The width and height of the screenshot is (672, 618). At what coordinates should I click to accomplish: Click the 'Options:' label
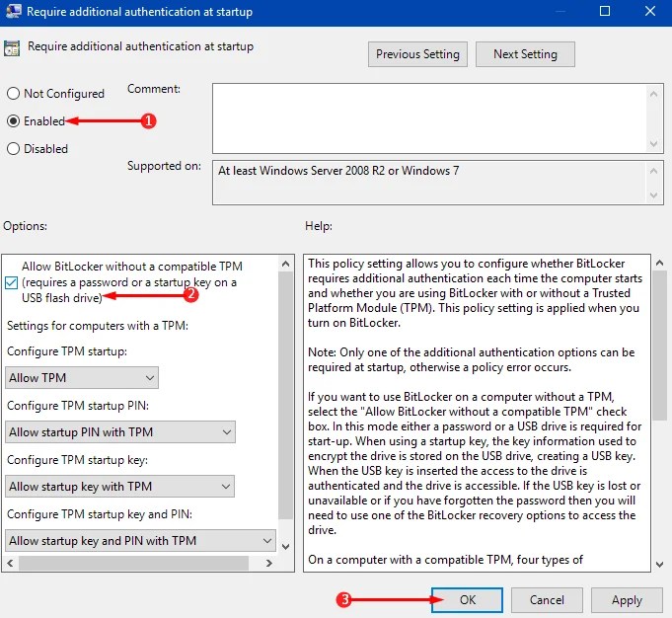pyautogui.click(x=25, y=226)
